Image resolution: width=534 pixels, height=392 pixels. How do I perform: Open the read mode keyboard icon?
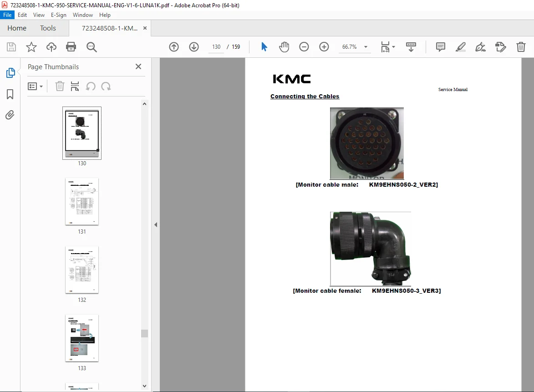411,47
